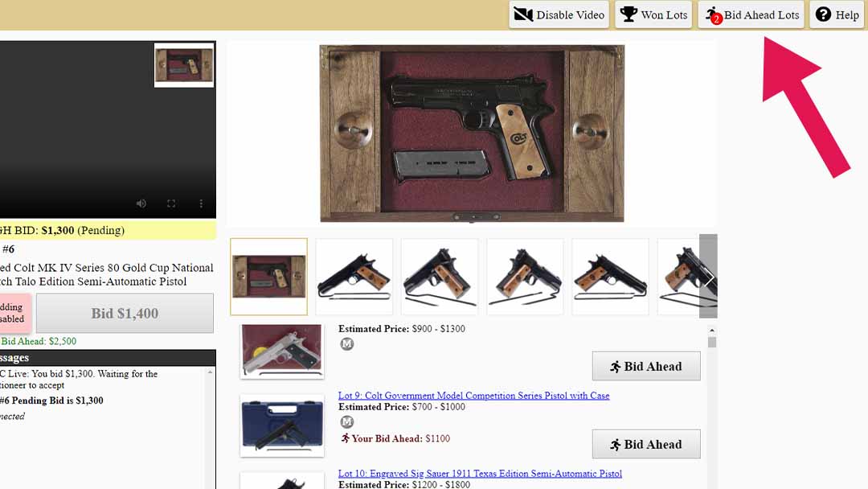Click Bid Ahead button for Lot 9

coord(646,444)
